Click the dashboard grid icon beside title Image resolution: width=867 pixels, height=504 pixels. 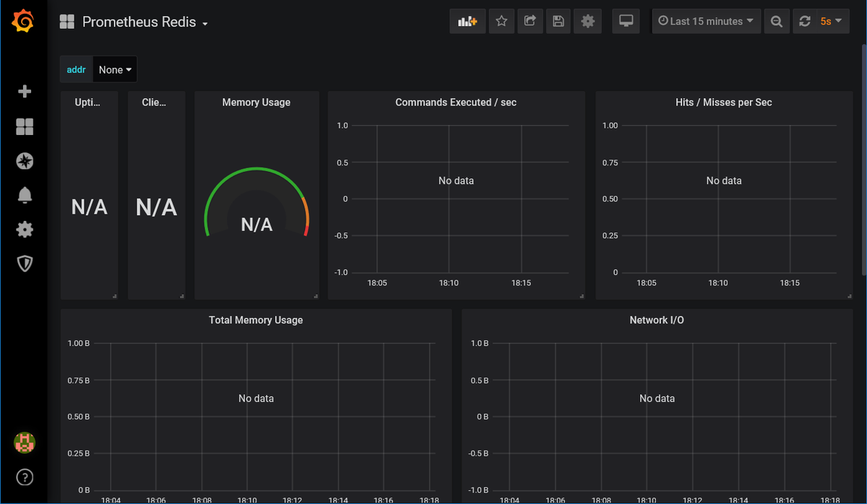67,22
